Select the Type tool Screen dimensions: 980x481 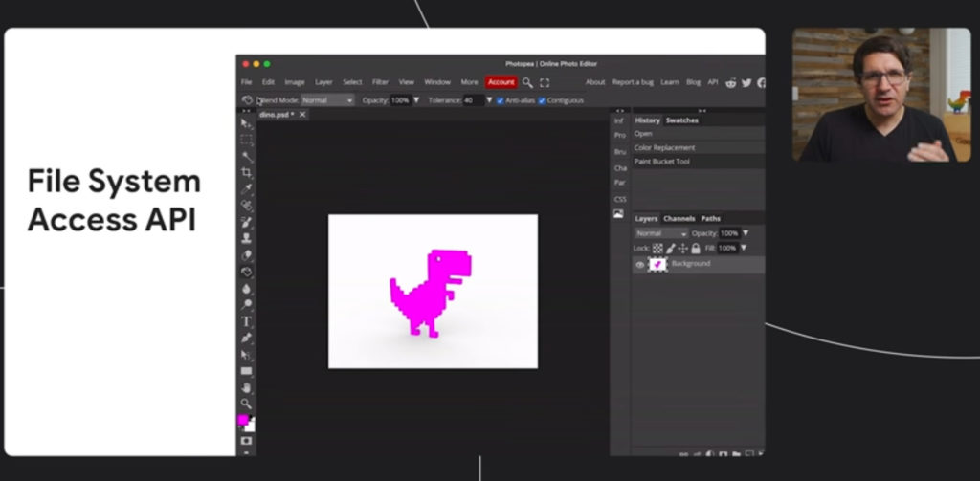coord(246,321)
